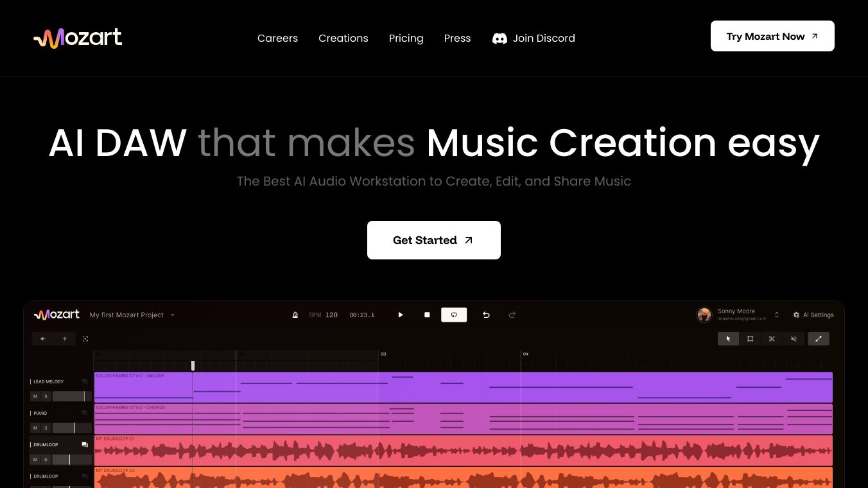Screen dimensions: 868x488
Task: Solo the Drumloop track beside MY DRUMLOOP 01
Action: coord(46,459)
